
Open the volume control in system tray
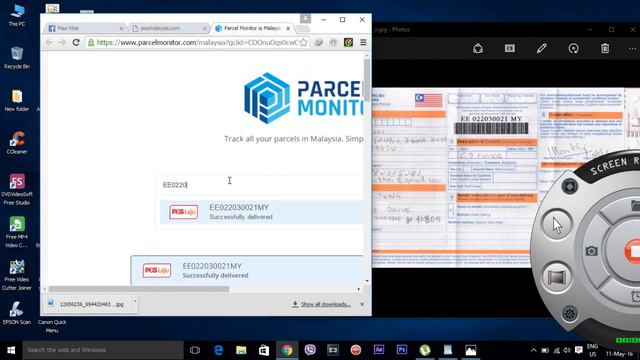pos(567,350)
